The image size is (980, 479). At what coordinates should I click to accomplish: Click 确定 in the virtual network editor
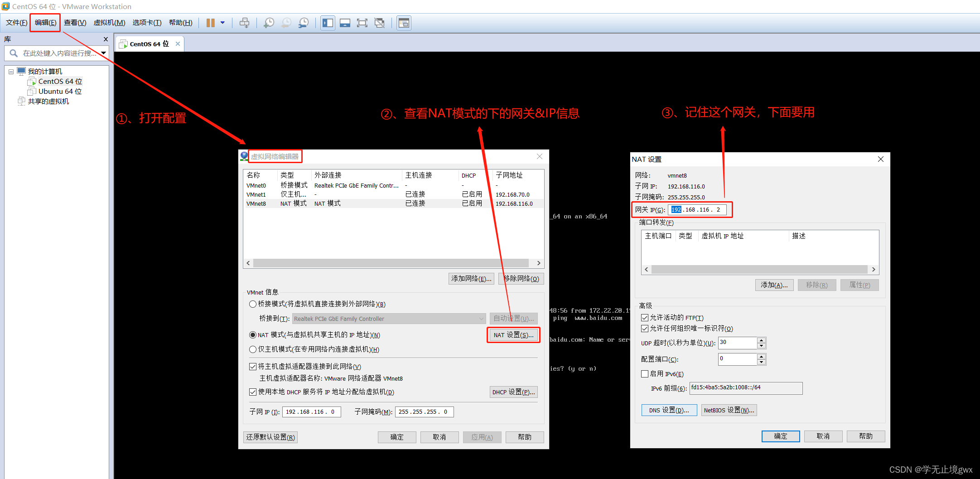[397, 437]
